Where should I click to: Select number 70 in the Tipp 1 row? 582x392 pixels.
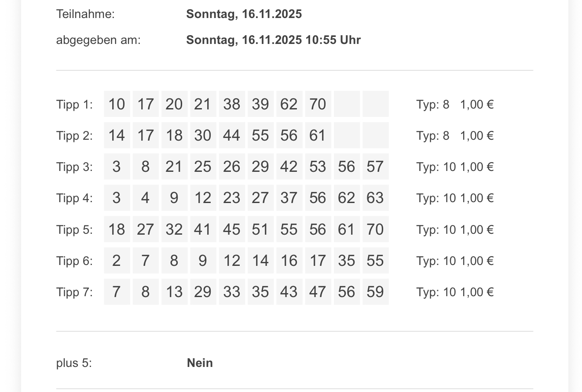pyautogui.click(x=318, y=104)
